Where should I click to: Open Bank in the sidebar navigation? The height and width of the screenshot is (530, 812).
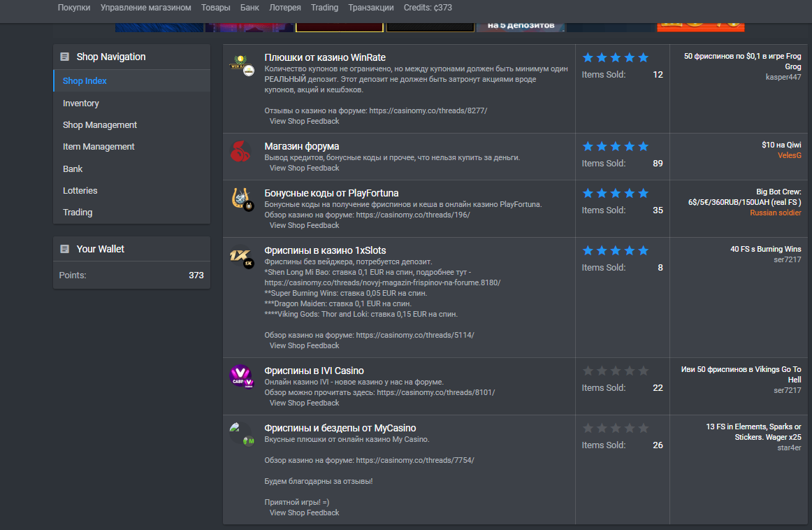click(x=132, y=169)
